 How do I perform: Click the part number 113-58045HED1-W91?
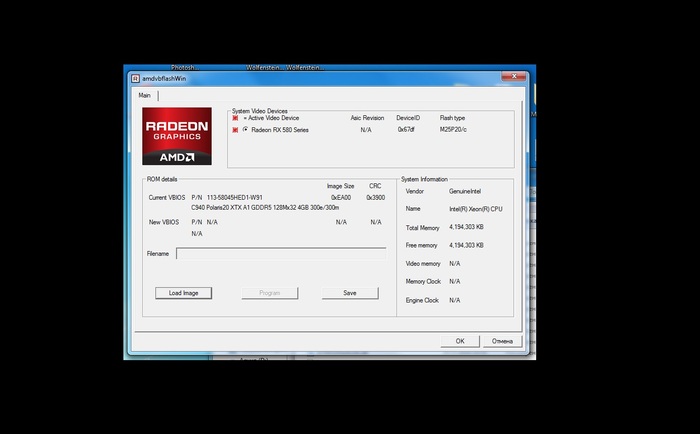235,197
